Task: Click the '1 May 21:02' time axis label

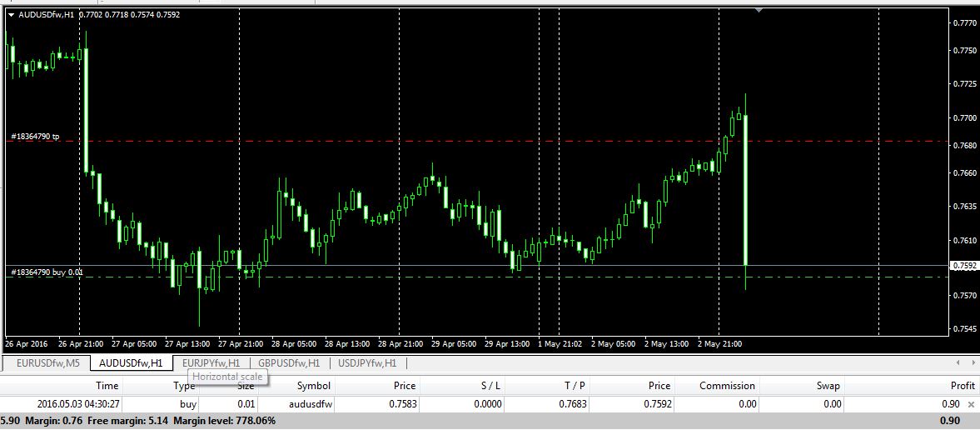Action: point(560,344)
